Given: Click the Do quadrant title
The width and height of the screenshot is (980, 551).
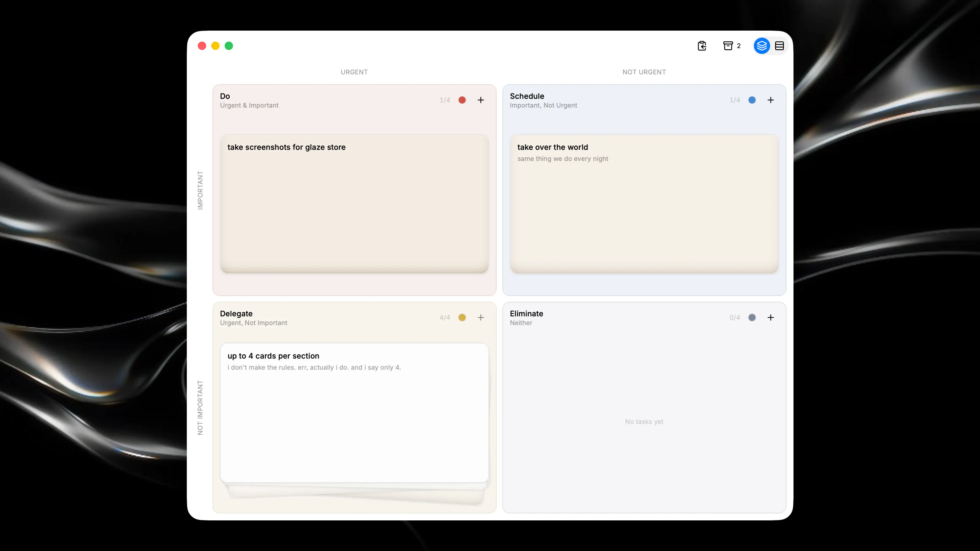Looking at the screenshot, I should point(225,96).
